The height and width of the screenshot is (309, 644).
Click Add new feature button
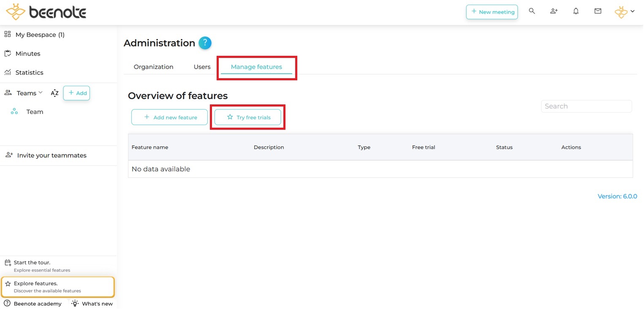(x=169, y=117)
